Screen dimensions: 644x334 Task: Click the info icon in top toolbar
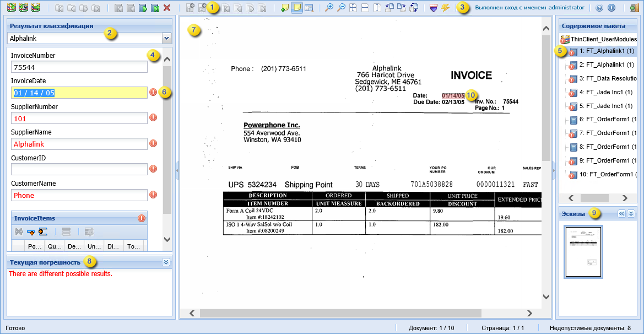coord(611,8)
